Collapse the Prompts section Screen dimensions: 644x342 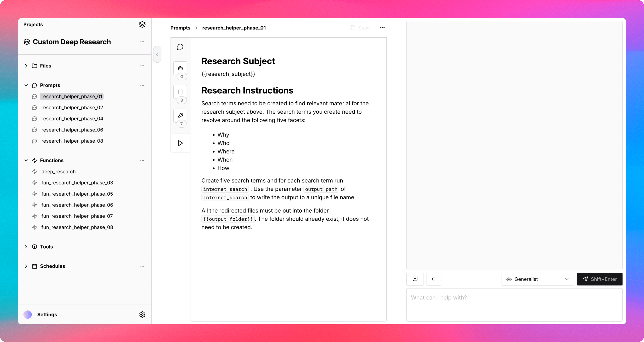tap(26, 85)
